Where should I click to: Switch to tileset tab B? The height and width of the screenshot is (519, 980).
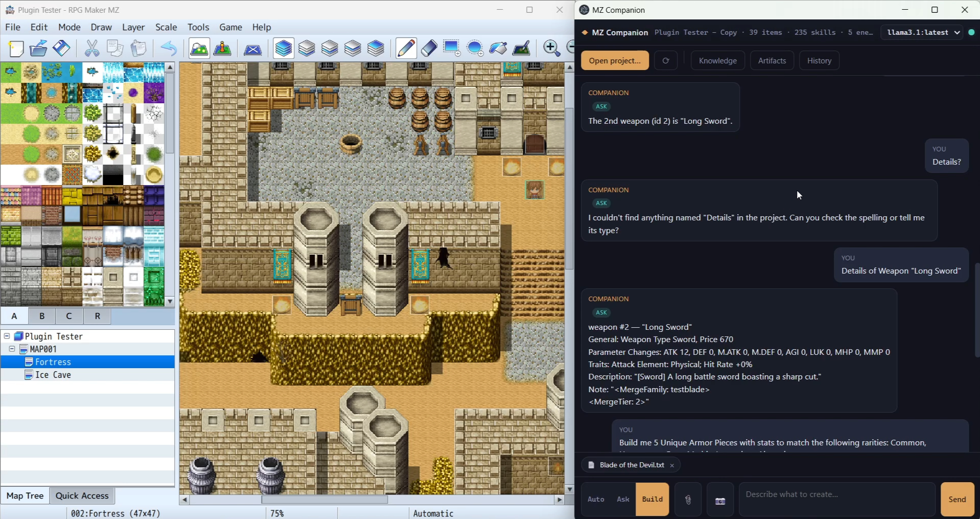[x=42, y=316]
